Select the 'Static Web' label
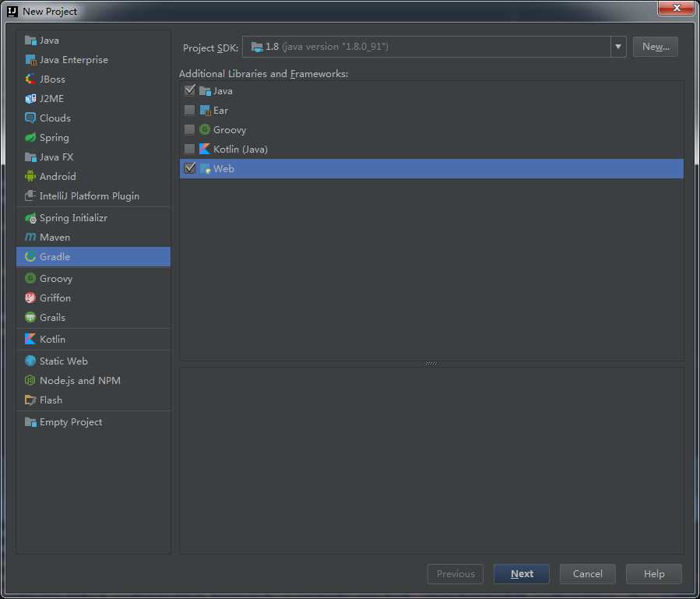 tap(63, 361)
